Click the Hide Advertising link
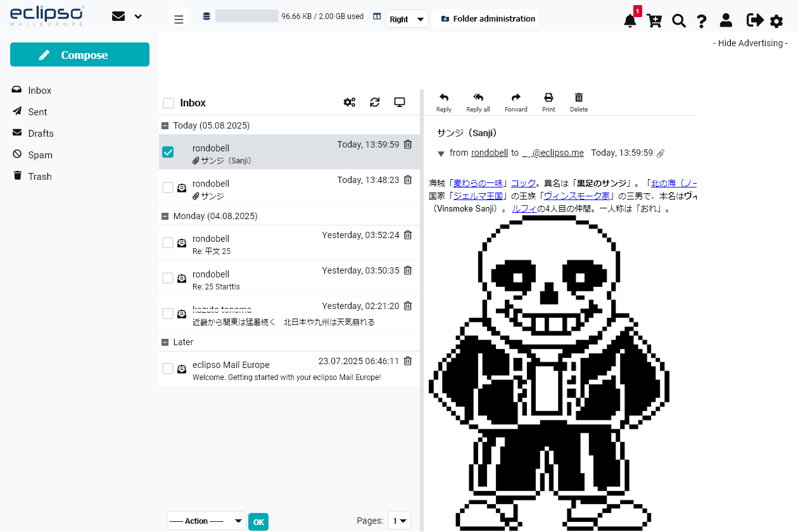 [x=750, y=43]
